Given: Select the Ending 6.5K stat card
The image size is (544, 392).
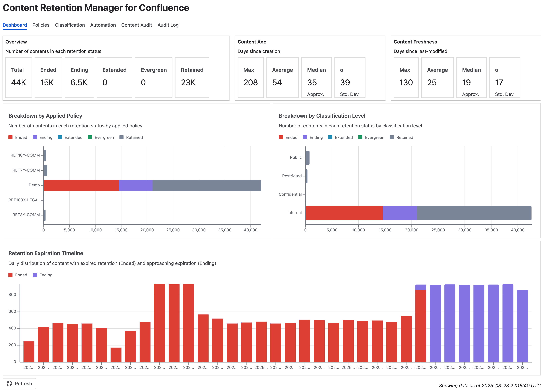Looking at the screenshot, I should (x=79, y=77).
